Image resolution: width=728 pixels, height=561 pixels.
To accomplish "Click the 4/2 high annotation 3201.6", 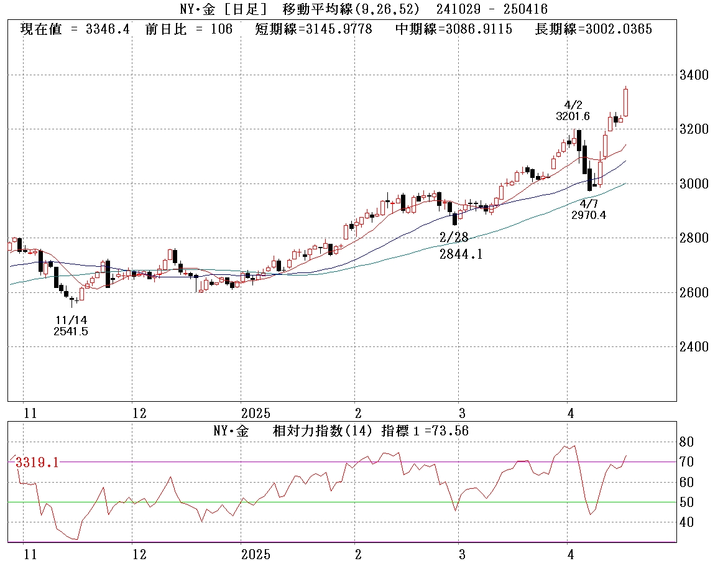I will coord(572,116).
